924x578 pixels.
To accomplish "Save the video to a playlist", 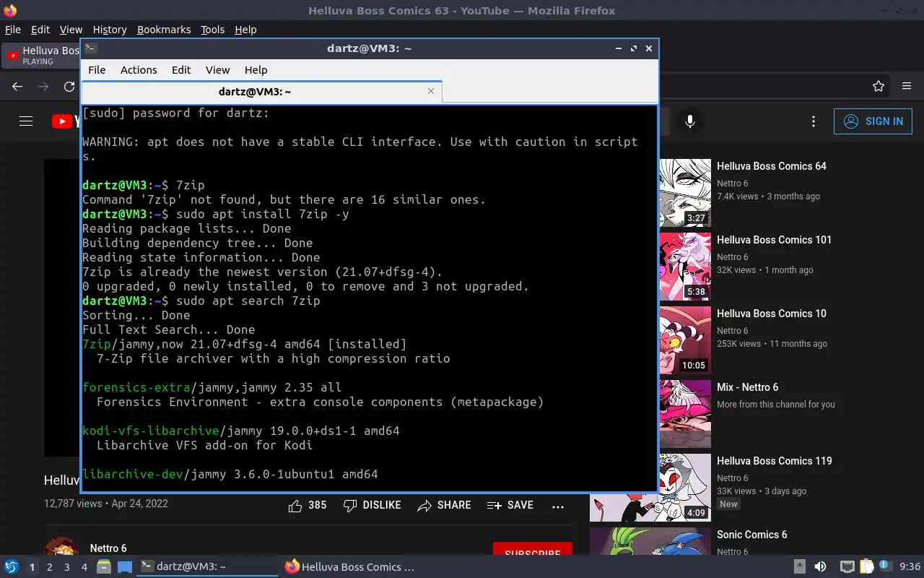I will pos(510,506).
